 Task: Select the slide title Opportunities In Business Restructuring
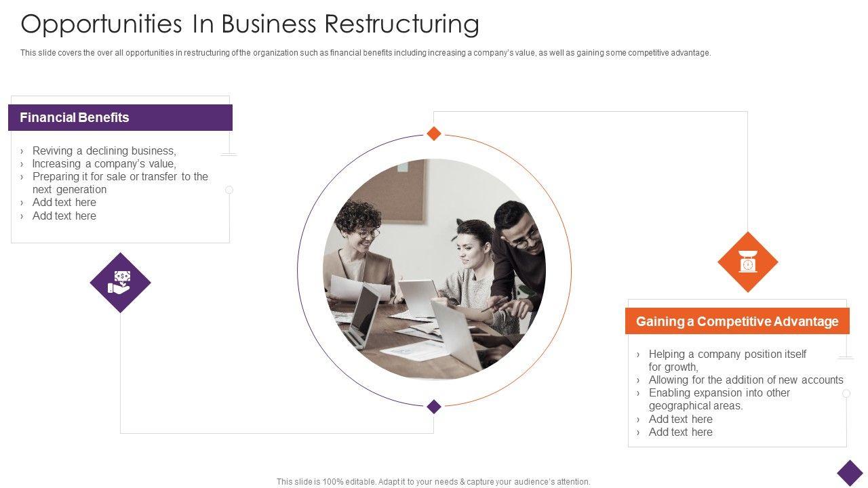(x=250, y=24)
